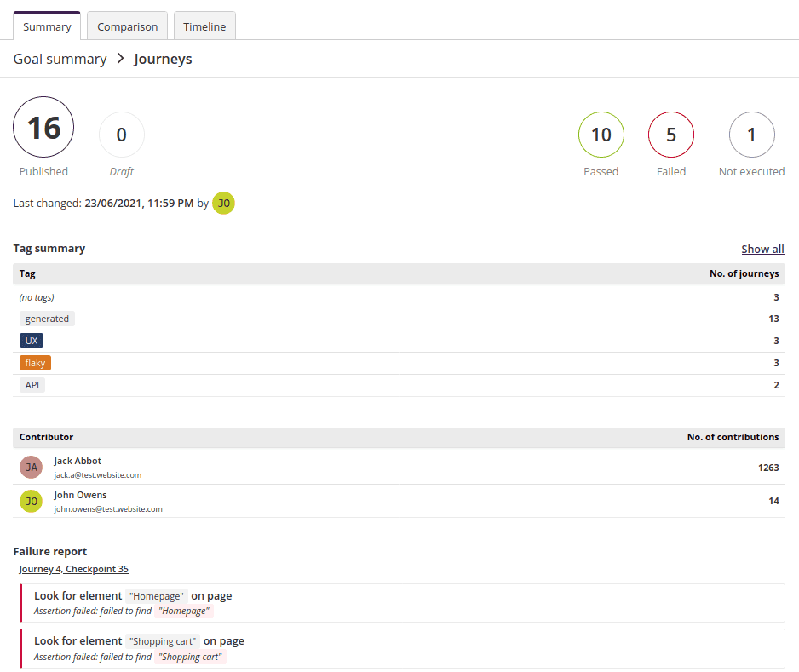799x672 pixels.
Task: Click the Published count circle showing 16
Action: (x=43, y=127)
